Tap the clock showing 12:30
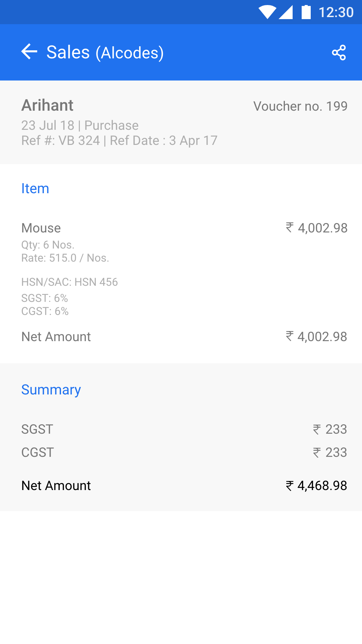362x644 pixels. coord(336,12)
